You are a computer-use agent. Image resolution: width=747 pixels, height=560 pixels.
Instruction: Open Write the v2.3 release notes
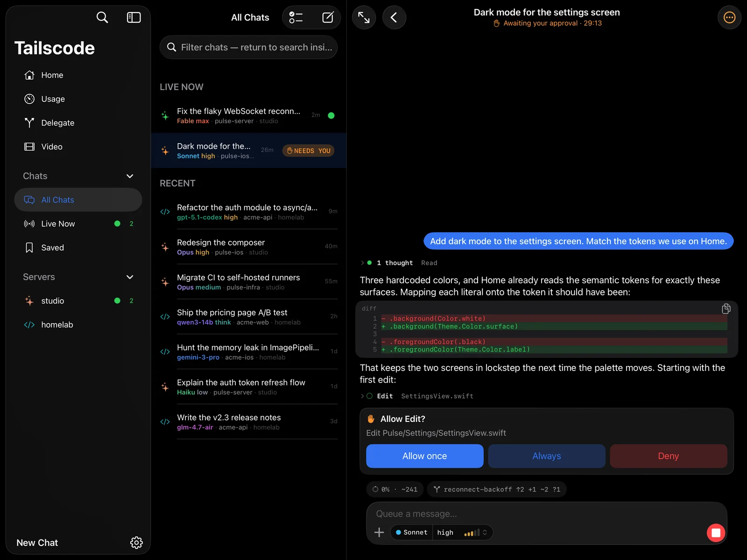pos(248,421)
